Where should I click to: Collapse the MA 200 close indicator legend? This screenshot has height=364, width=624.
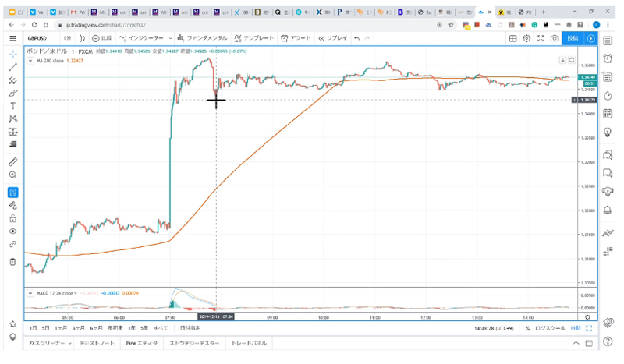(30, 61)
